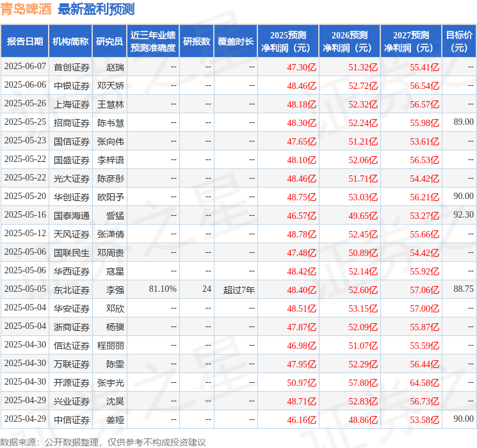
Task: Click the 57.00亿 forecast value
Action: coord(424,308)
